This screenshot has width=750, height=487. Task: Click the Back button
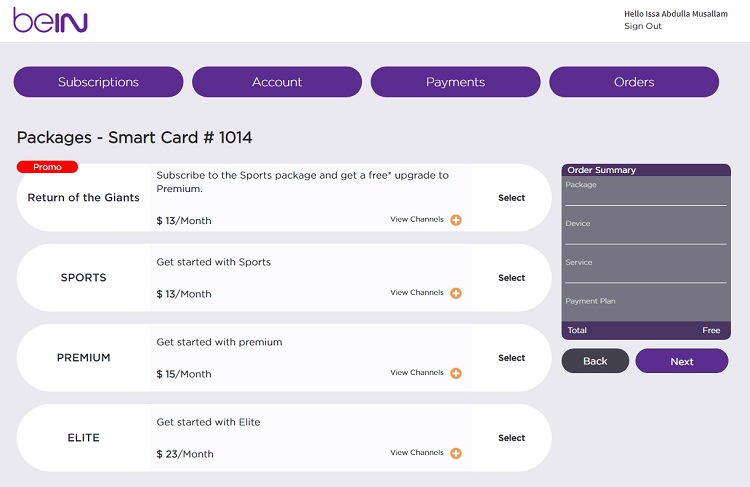(x=595, y=361)
